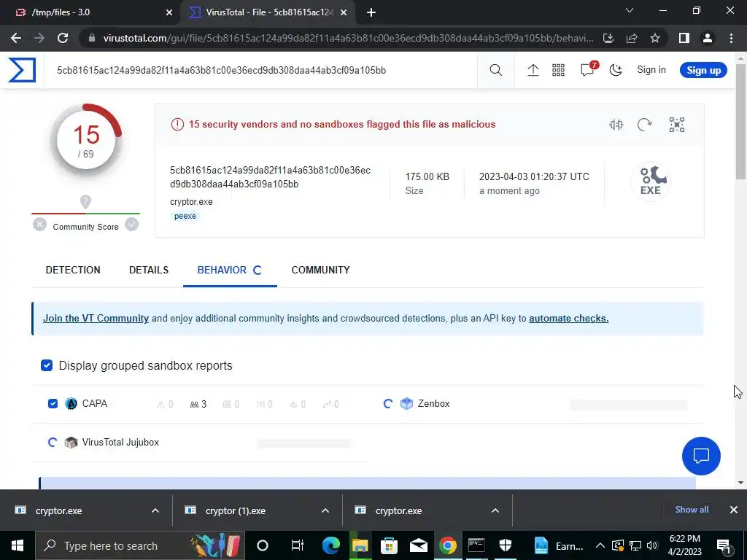Viewport: 747px width, 560px height.
Task: Open Microsoft Store from the taskbar
Action: click(390, 545)
